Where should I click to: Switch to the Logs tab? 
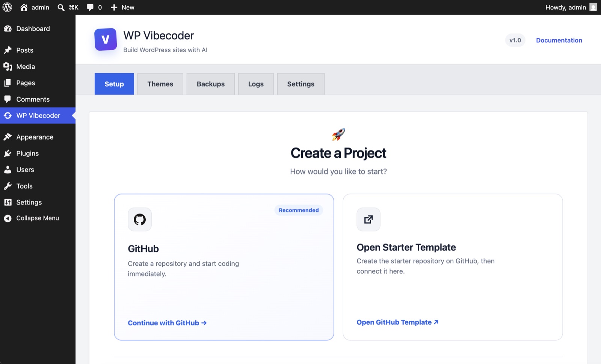click(256, 84)
